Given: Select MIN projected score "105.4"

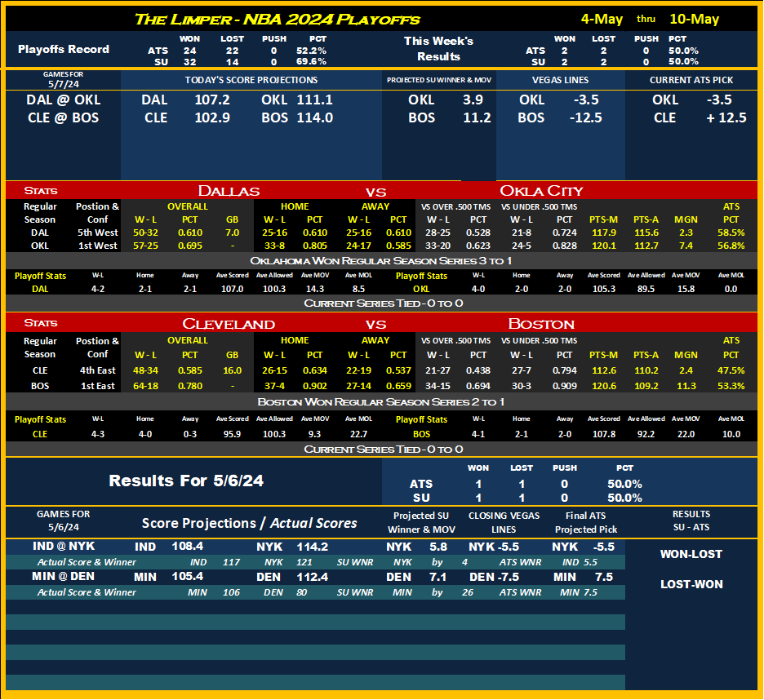Looking at the screenshot, I should pos(188,577).
